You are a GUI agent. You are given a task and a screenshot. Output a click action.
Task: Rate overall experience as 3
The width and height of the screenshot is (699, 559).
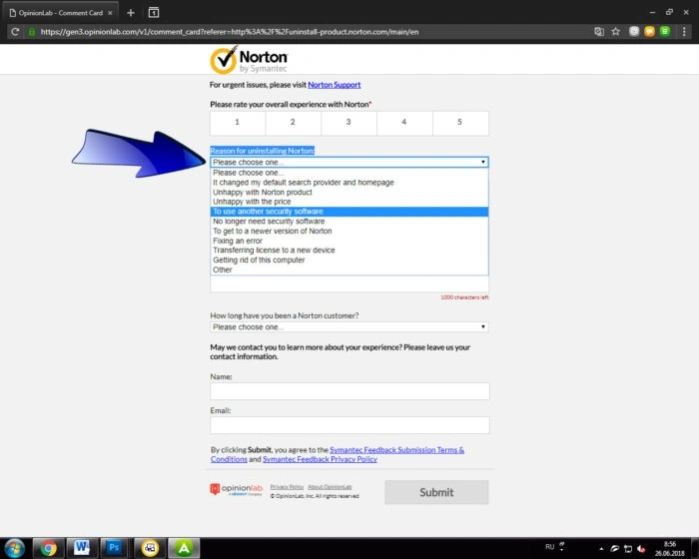coord(349,122)
